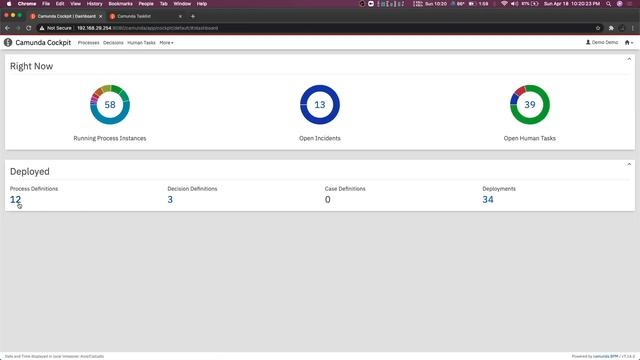Reload the page with the refresh icon
Viewport: 640px width, 360px height.
(x=29, y=28)
